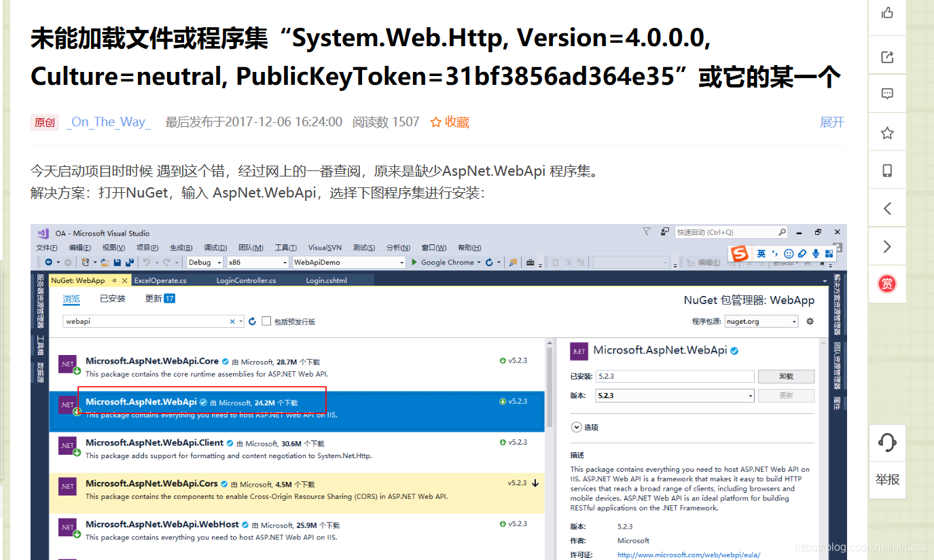Click the share icon in right sidebar
The width and height of the screenshot is (934, 560).
click(x=887, y=57)
